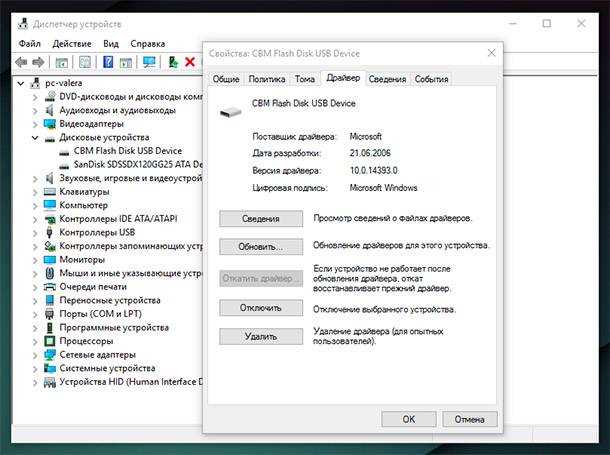610x455 pixels.
Task: Click the Back arrow toolbar icon
Action: 21,62
